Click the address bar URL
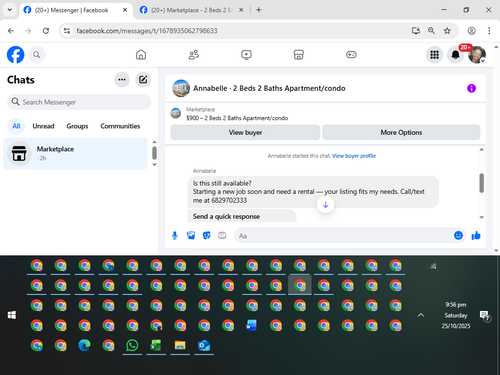This screenshot has width=500, height=375. [x=147, y=31]
